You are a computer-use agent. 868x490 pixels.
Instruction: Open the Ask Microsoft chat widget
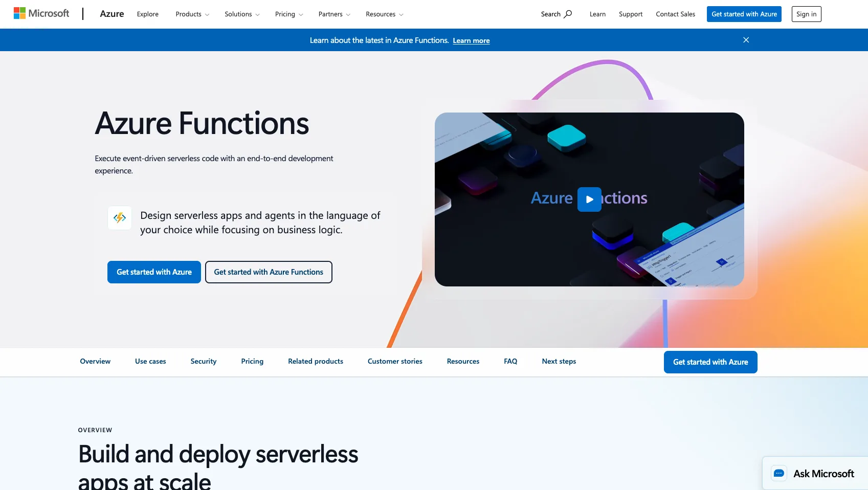point(815,473)
